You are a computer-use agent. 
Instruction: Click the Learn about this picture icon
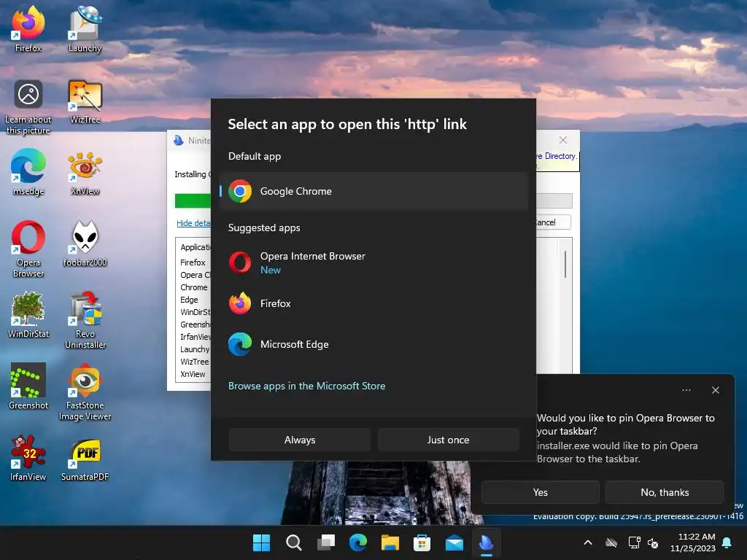pos(28,106)
